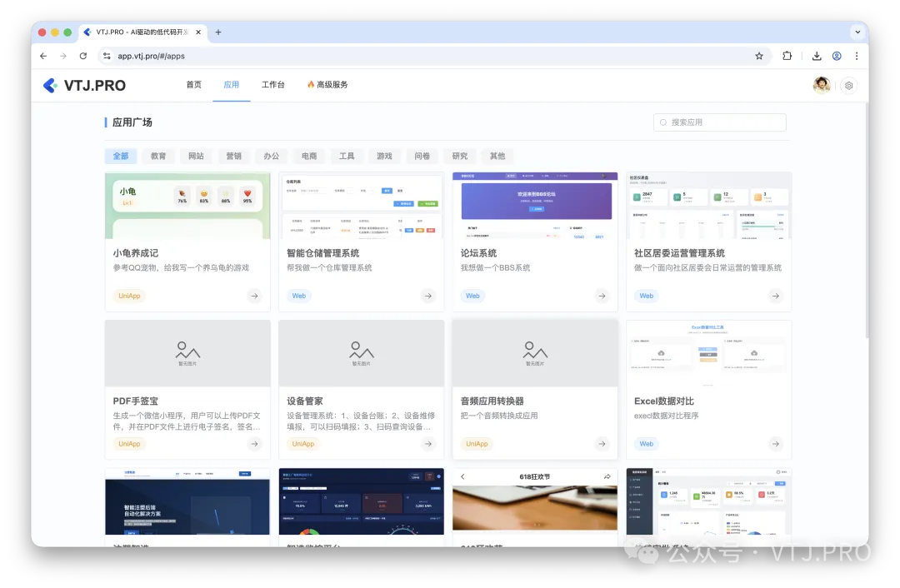Click the left chevron on 618狂欢节 card
900x588 pixels.
(x=462, y=476)
